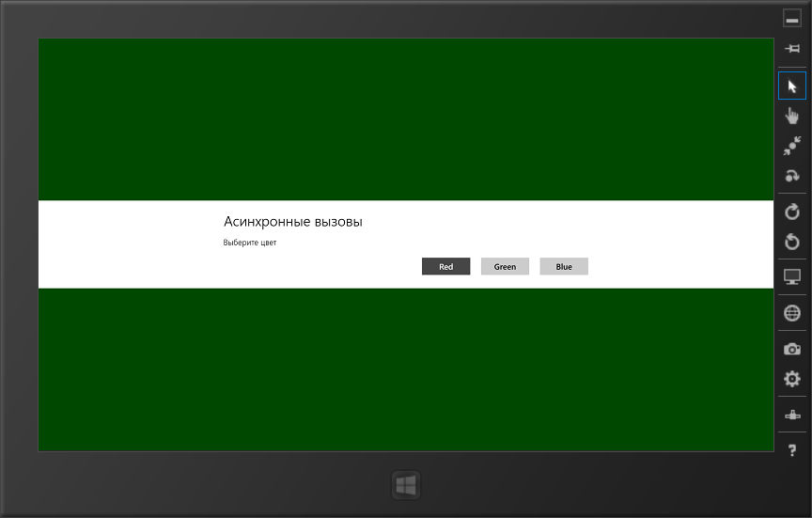The width and height of the screenshot is (812, 518).
Task: Open simulator help question mark
Action: coord(792,450)
